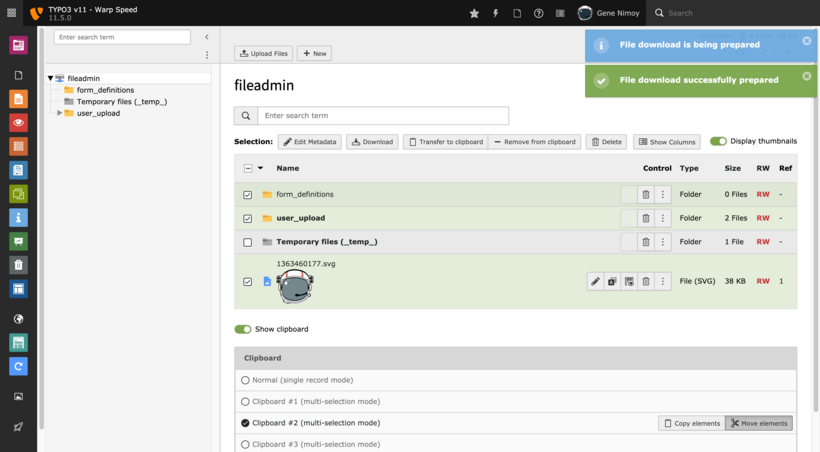This screenshot has height=452, width=820.
Task: Open more actions menu for user_upload row
Action: (x=662, y=218)
